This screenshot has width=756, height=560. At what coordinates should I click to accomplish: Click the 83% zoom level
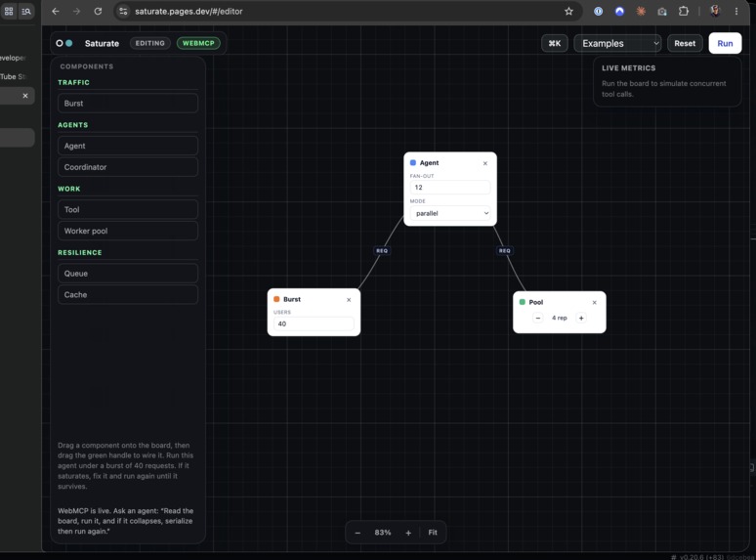(x=383, y=533)
